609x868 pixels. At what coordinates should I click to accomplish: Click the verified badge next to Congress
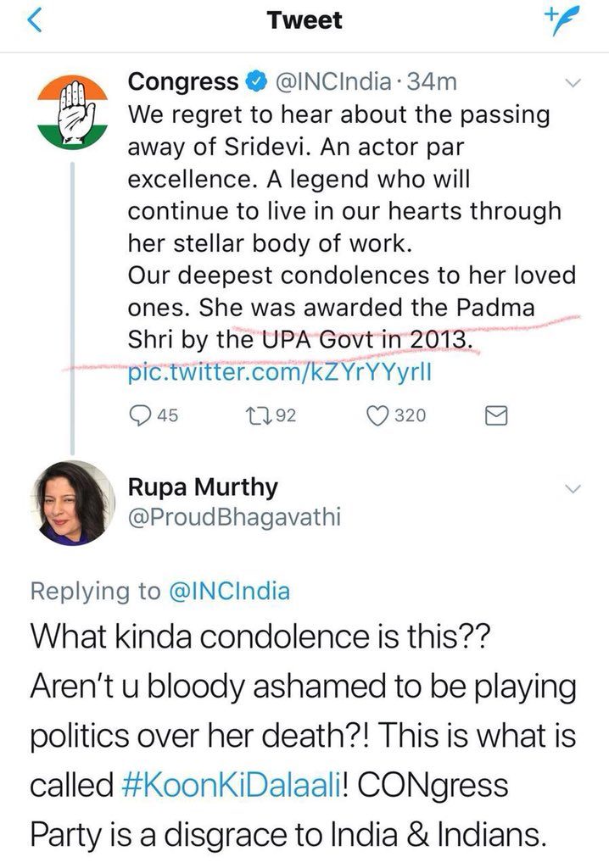255,81
